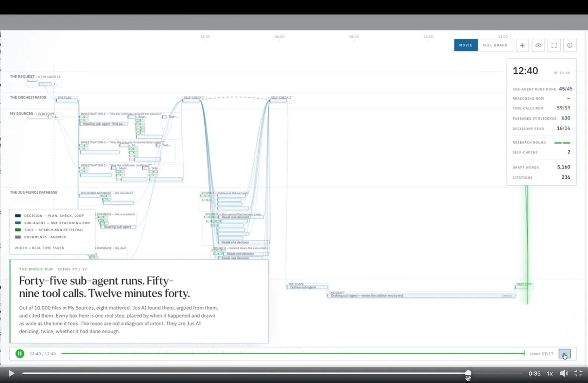The width and height of the screenshot is (588, 383).
Task: Click the green TOOL legend swatch
Action: coord(18,230)
